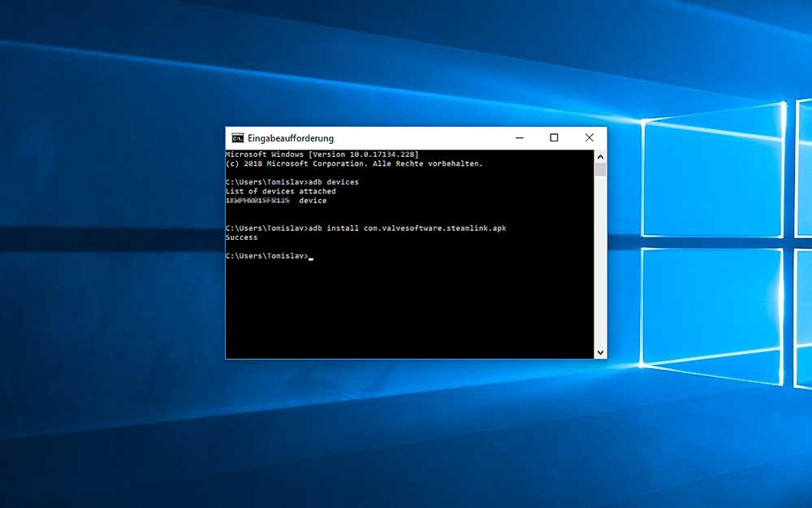Click the vertical scrollbar thumb
Image resolution: width=812 pixels, height=508 pixels.
click(x=600, y=169)
